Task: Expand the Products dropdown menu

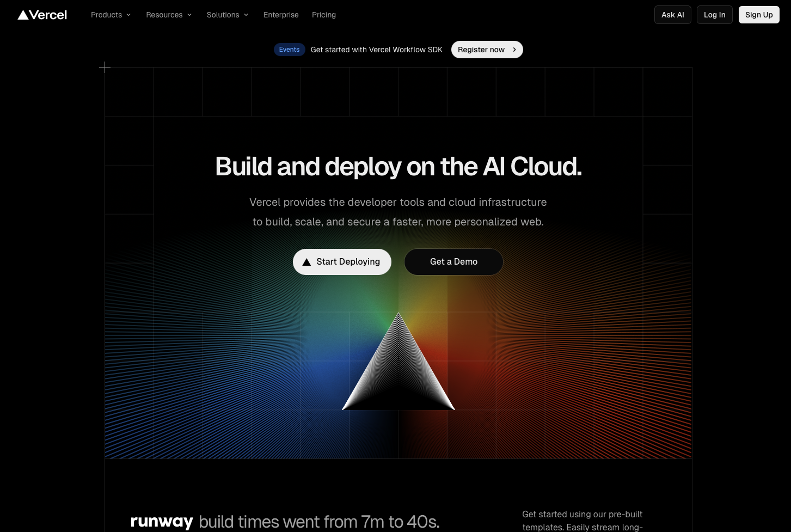Action: pyautogui.click(x=111, y=15)
